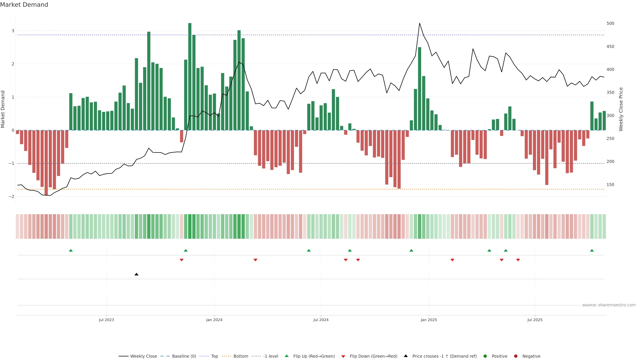Click black triangle Price crosses legend icon
This screenshot has width=644, height=362.
coord(406,356)
